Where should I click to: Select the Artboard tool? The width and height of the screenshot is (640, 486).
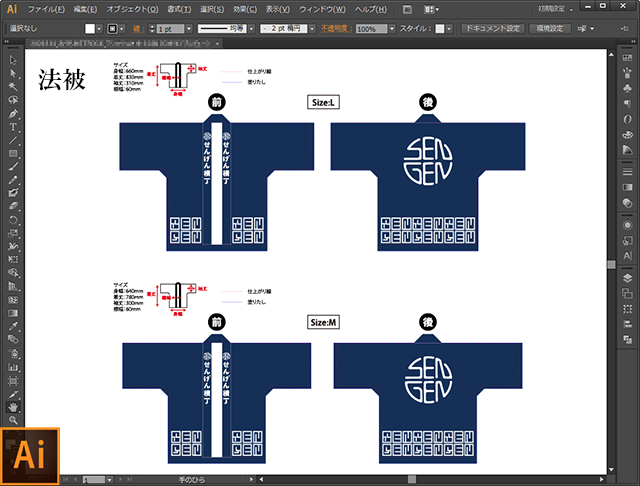click(x=13, y=381)
